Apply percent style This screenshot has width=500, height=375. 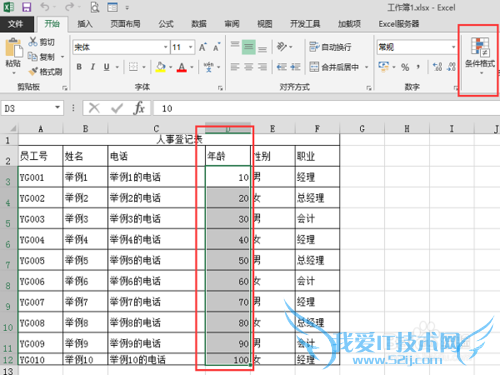[405, 67]
